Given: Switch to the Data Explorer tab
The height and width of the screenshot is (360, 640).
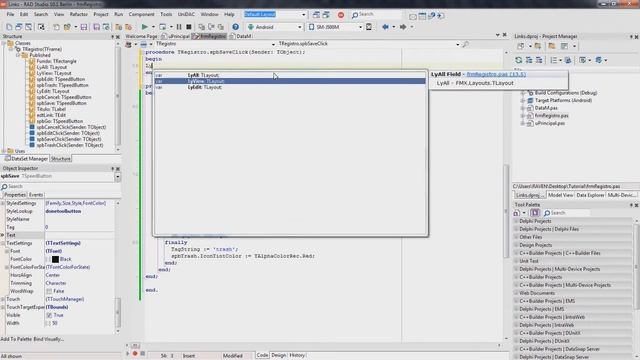Looking at the screenshot, I should tap(590, 195).
